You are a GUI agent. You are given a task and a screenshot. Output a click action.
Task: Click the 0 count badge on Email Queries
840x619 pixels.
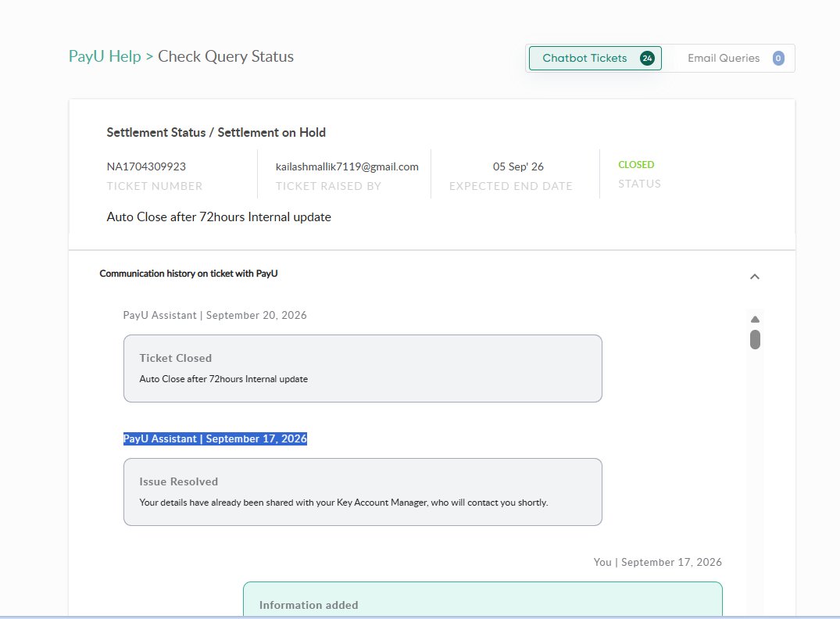[778, 59]
